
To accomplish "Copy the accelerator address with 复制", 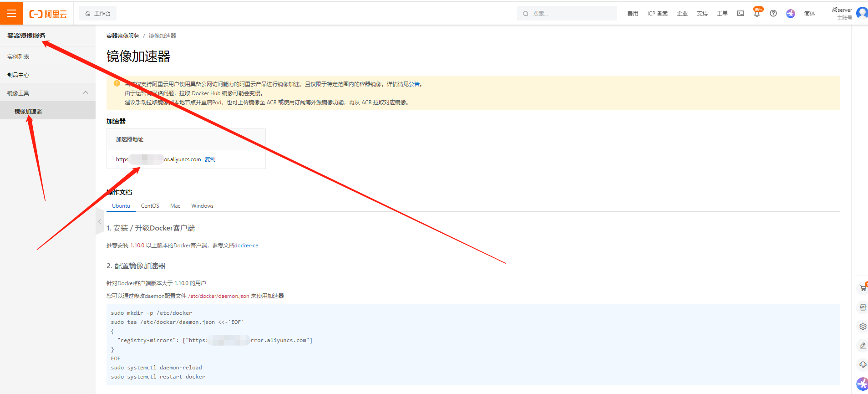I will pos(210,159).
